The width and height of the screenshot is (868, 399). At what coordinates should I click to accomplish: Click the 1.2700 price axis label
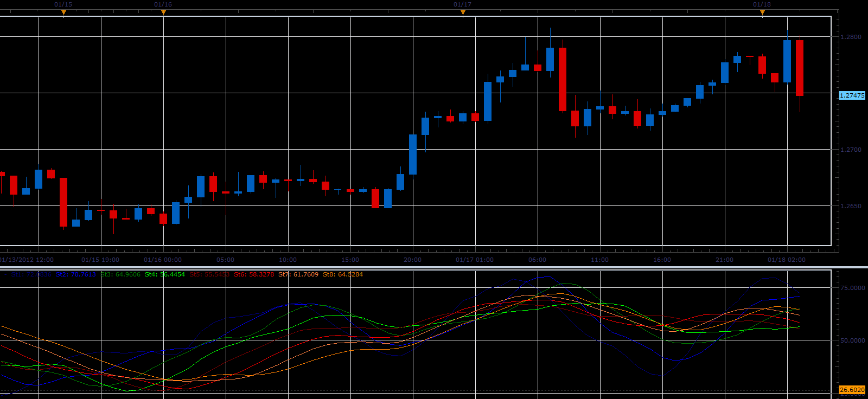[851, 150]
